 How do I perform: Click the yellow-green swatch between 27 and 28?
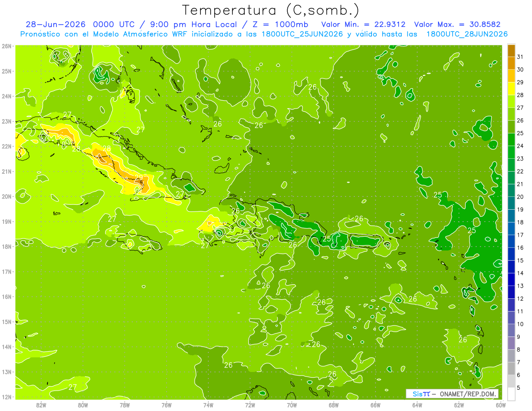pyautogui.click(x=511, y=102)
